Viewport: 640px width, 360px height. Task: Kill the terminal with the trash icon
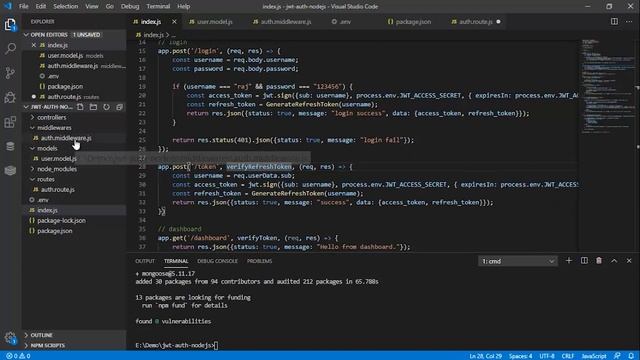pos(599,261)
